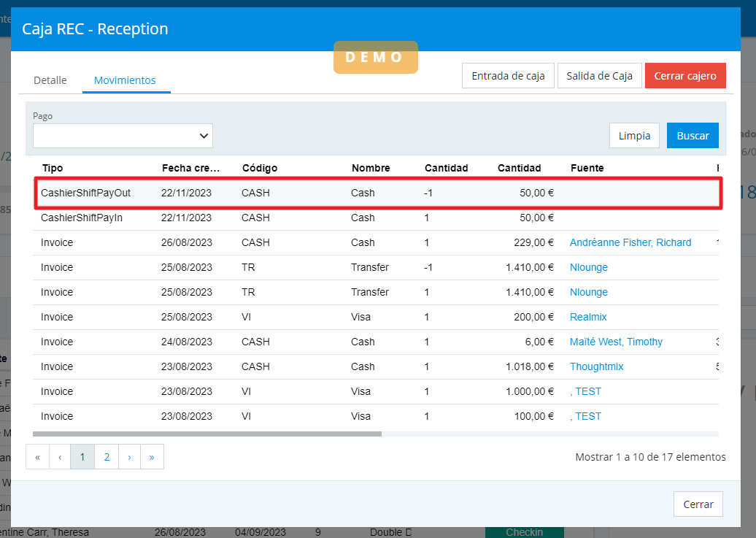Open the Thoughtmix source link
This screenshot has height=538, width=756.
click(596, 366)
